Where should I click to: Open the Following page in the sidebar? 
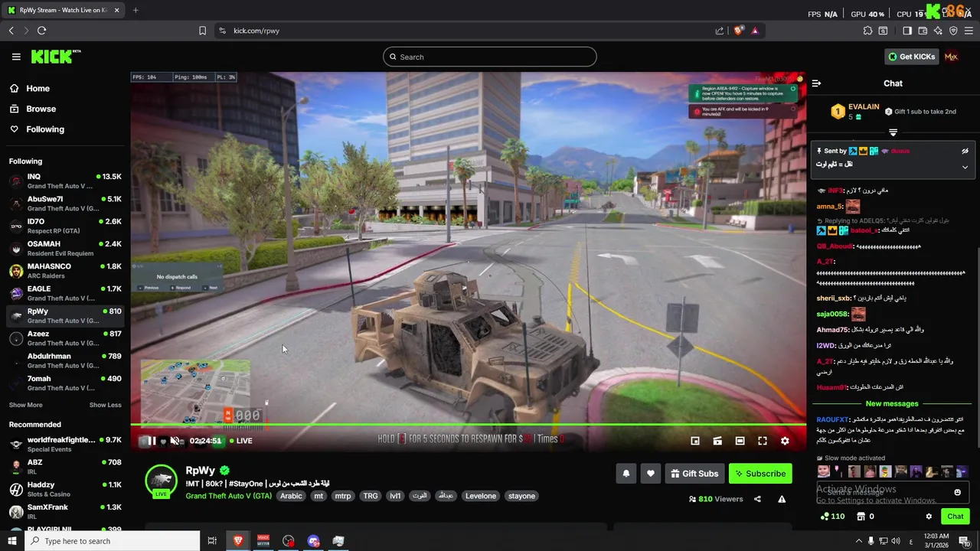pyautogui.click(x=45, y=129)
